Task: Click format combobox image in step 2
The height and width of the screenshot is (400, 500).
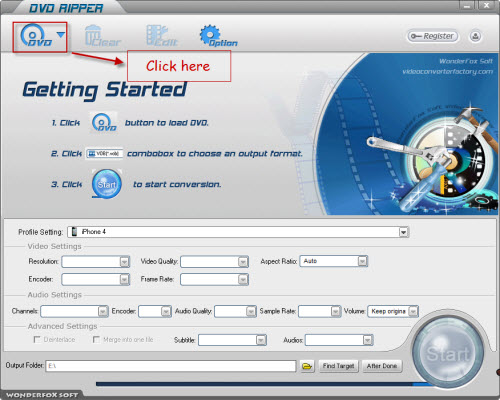Action: point(104,154)
